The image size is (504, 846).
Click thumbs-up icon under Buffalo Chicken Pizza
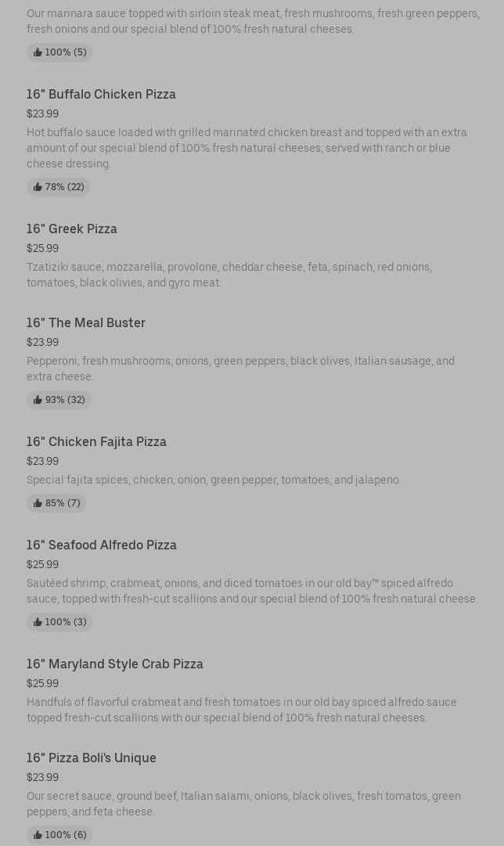pos(38,187)
